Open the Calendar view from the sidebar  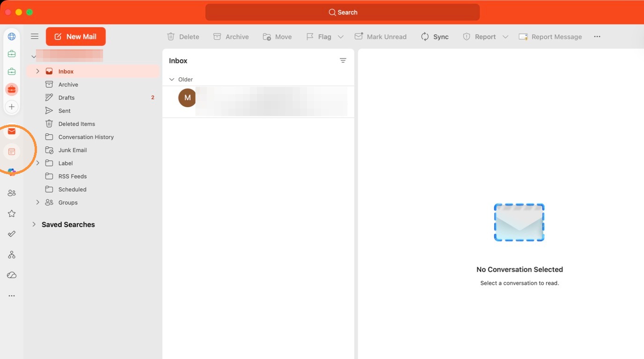click(x=12, y=152)
